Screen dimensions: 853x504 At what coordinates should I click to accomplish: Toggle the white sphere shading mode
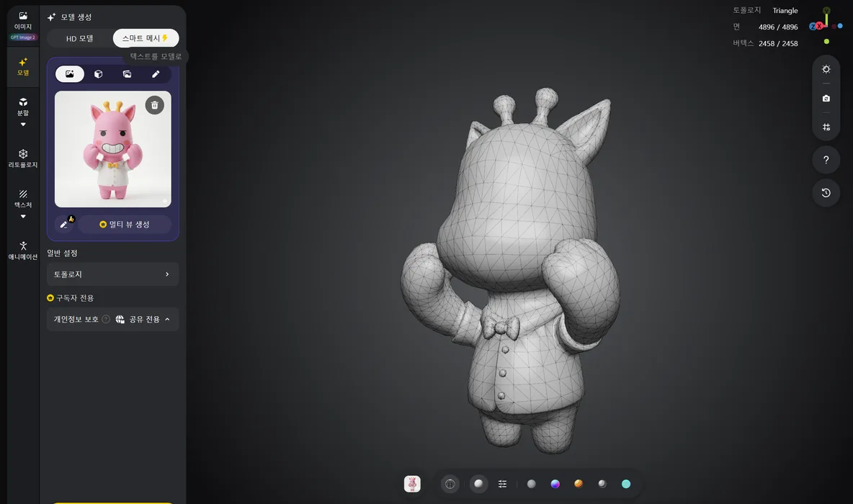point(478,484)
